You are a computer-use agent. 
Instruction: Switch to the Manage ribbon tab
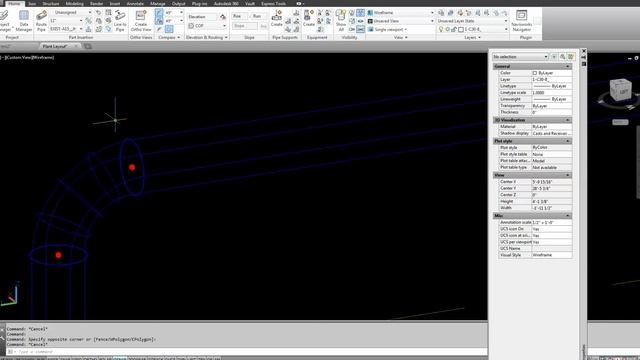[x=158, y=3]
